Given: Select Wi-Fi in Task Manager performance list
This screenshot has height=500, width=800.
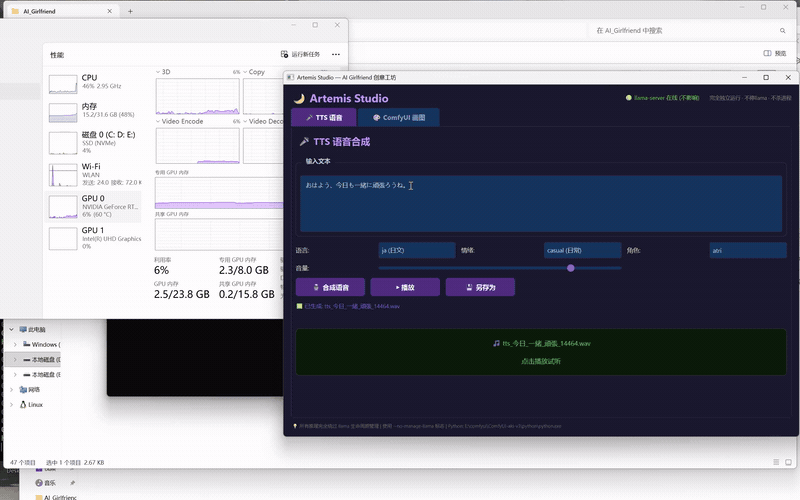Looking at the screenshot, I should pyautogui.click(x=93, y=174).
